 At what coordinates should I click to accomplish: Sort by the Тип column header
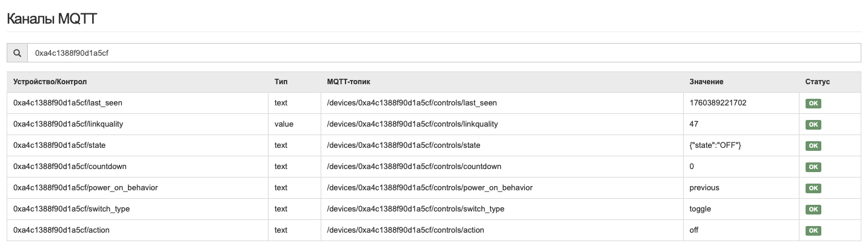pyautogui.click(x=281, y=82)
